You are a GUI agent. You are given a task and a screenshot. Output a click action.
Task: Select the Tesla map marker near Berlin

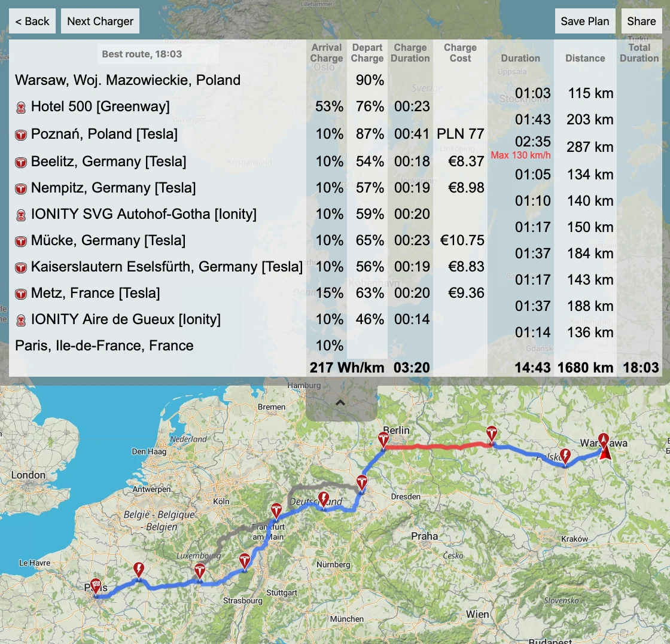click(x=383, y=440)
